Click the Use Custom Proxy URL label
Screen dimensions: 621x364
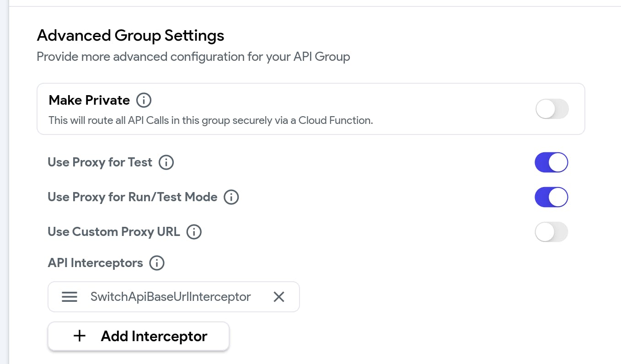(x=113, y=232)
